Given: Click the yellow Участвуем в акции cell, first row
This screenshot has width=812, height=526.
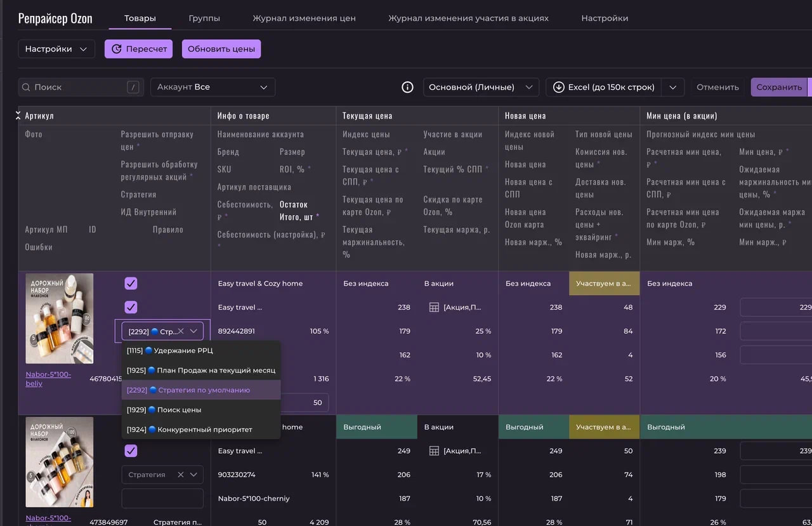Looking at the screenshot, I should (x=604, y=284).
